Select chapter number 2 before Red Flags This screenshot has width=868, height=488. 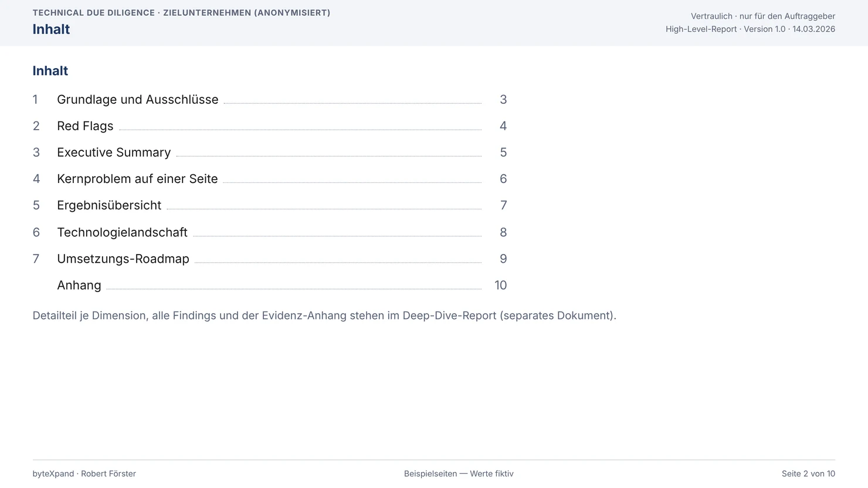(x=36, y=126)
